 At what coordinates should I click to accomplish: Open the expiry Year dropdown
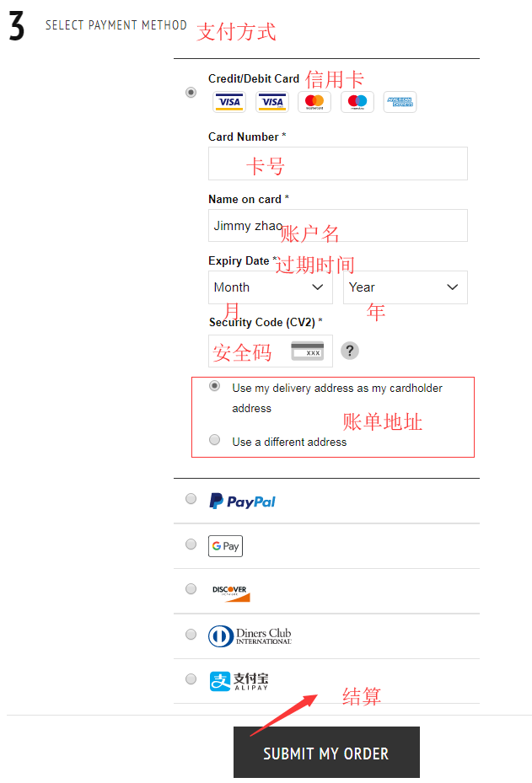406,287
